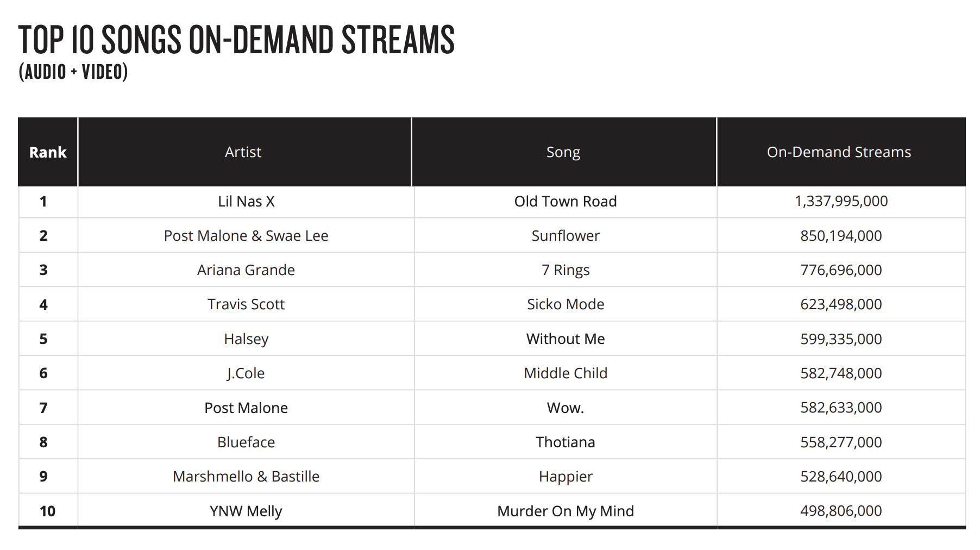Click the Top 10 Songs On-Demand Streams title
The width and height of the screenshot is (980, 550).
click(236, 40)
